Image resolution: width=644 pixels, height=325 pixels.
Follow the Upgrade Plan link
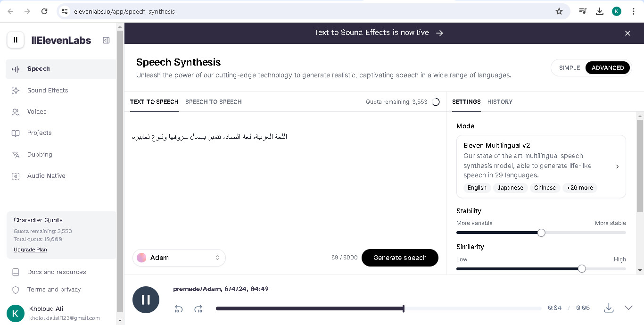[x=30, y=250]
